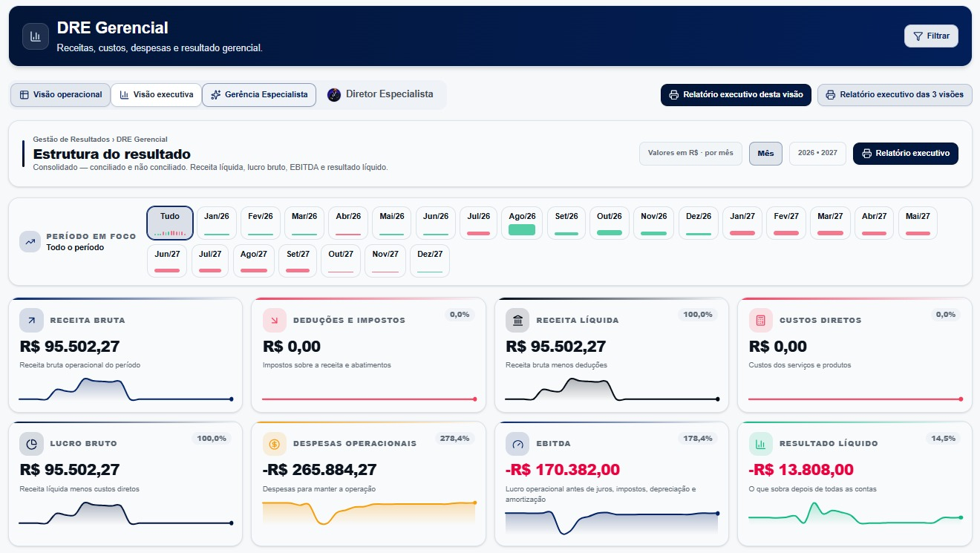The image size is (980, 553).
Task: Click the Período em Foco trend icon
Action: point(30,241)
